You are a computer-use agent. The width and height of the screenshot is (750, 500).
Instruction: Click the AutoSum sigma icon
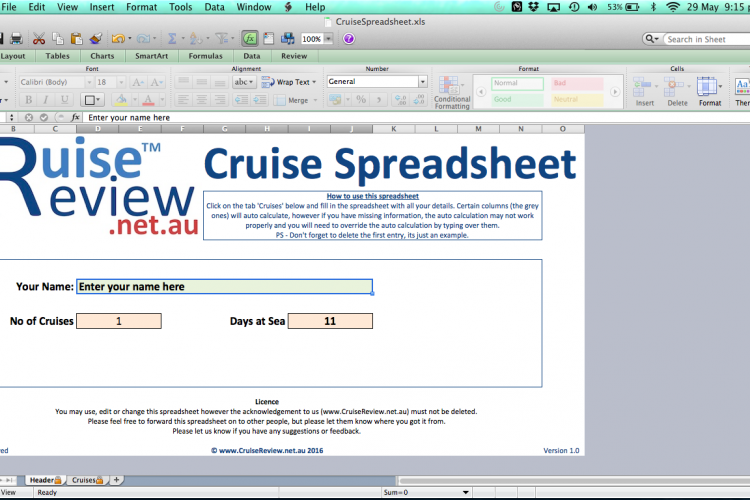point(171,39)
